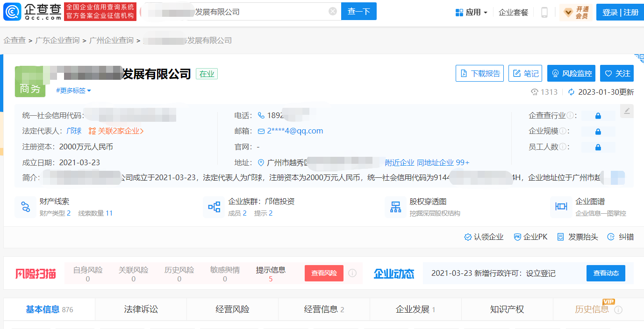Click the lock icon next to 企业规模
Screen dimensions: 644x329
[598, 132]
